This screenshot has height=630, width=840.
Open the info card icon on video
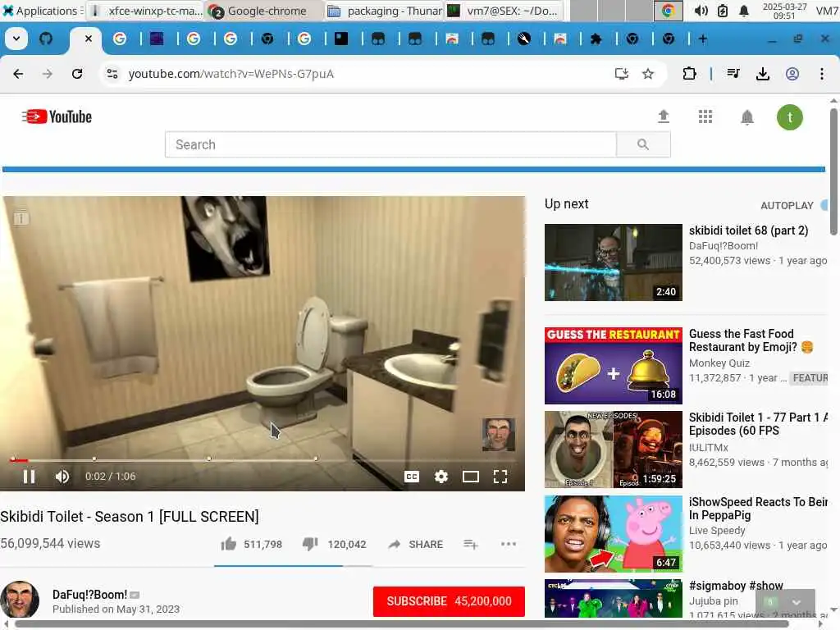point(21,218)
